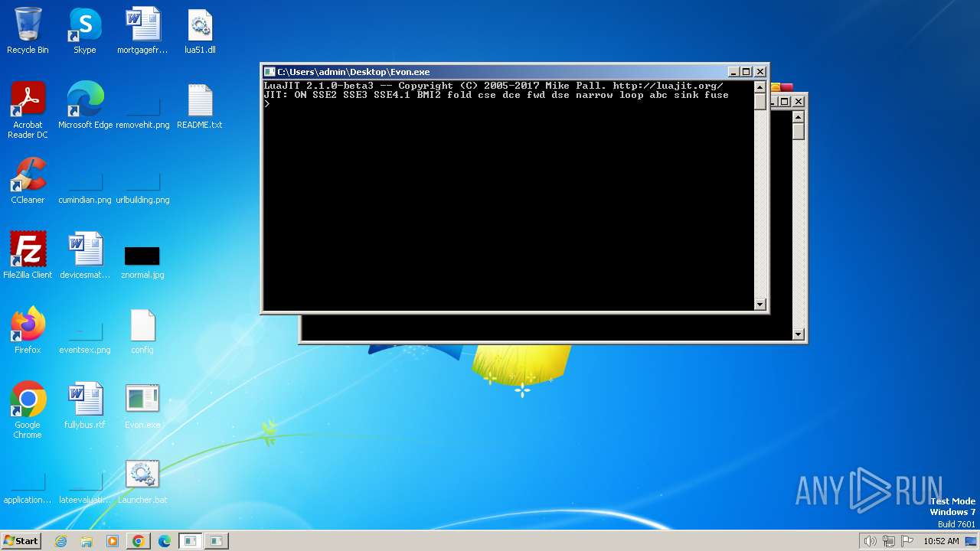The width and height of the screenshot is (980, 551).
Task: Select the mortgagefr... Word document icon
Action: click(142, 31)
